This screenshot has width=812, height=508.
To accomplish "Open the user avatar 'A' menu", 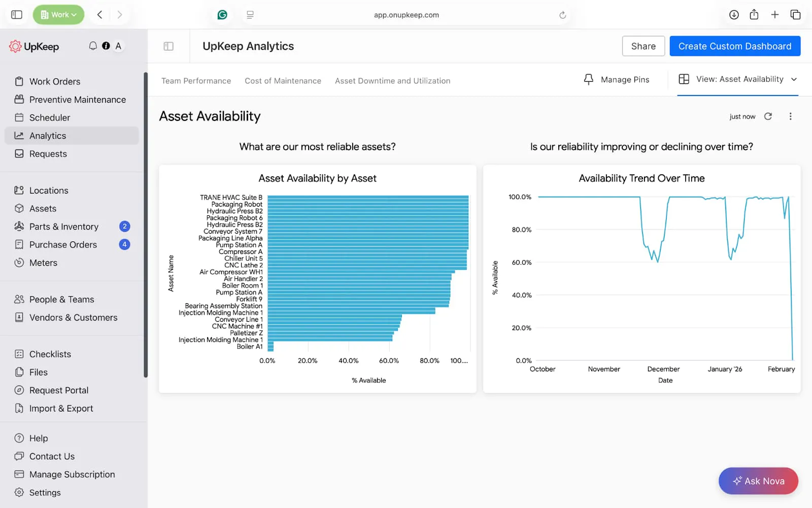I will tap(118, 46).
